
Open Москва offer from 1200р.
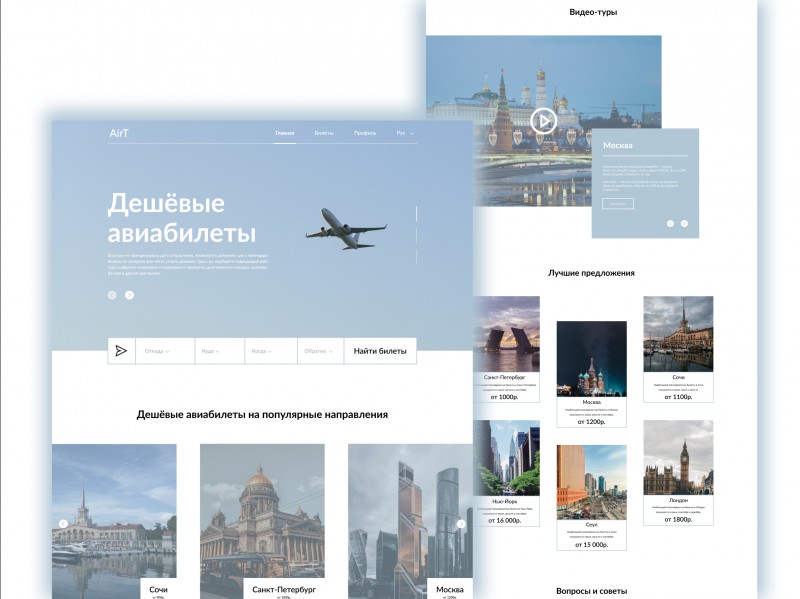coord(591,374)
